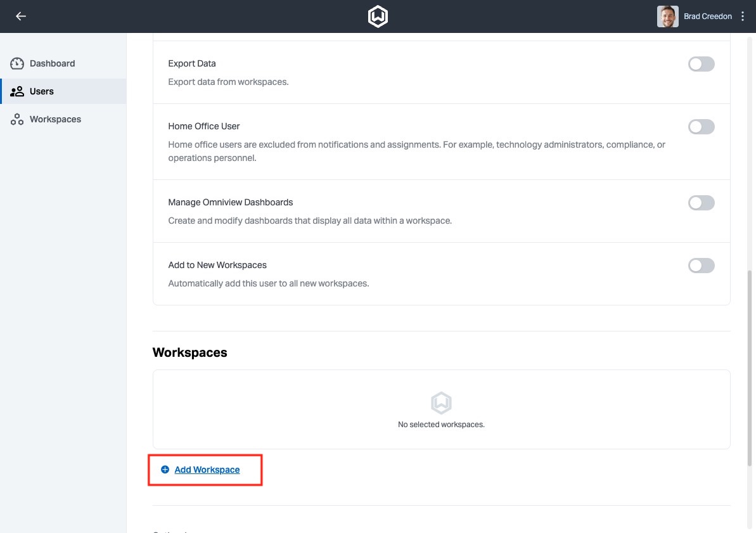Enable the Export Data toggle
The height and width of the screenshot is (533, 756).
click(x=701, y=63)
